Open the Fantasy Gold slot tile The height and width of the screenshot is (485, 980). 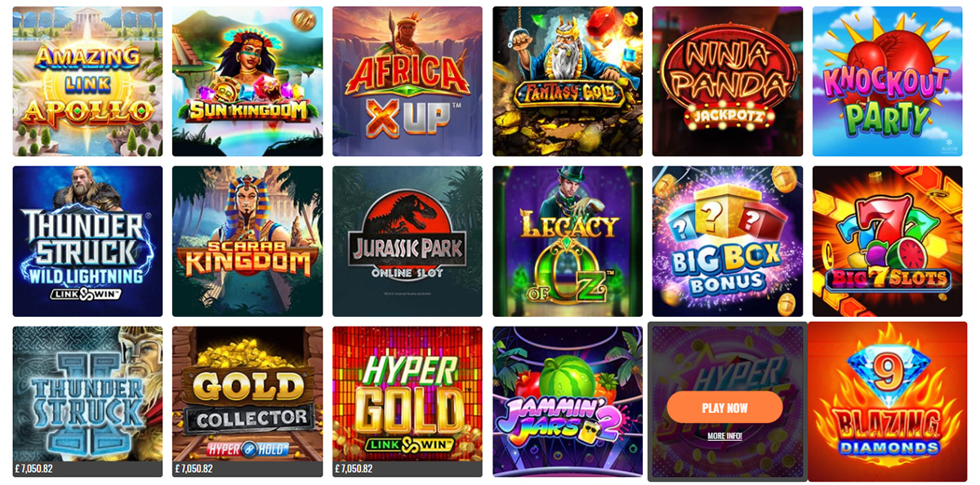pos(568,81)
